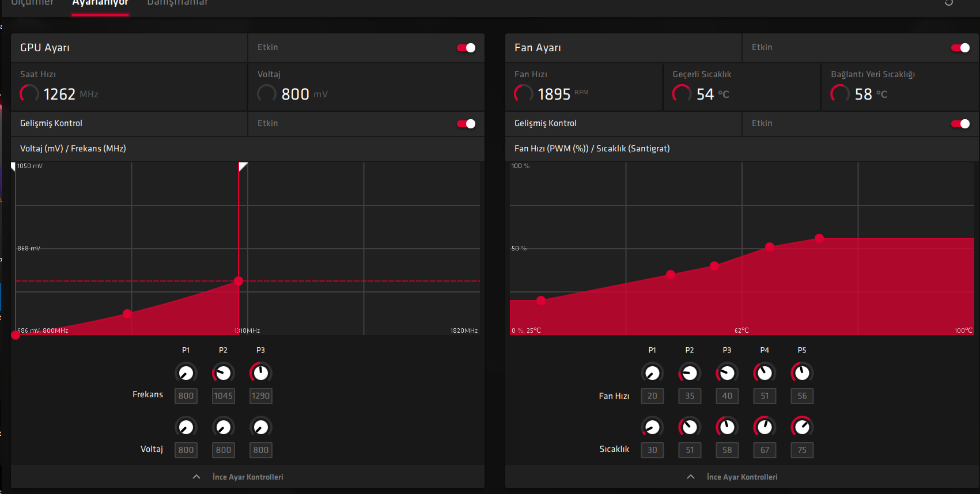Screen dimensions: 980x494
Task: Click the Saat Hızı value 1262 MHz
Action: tap(71, 94)
